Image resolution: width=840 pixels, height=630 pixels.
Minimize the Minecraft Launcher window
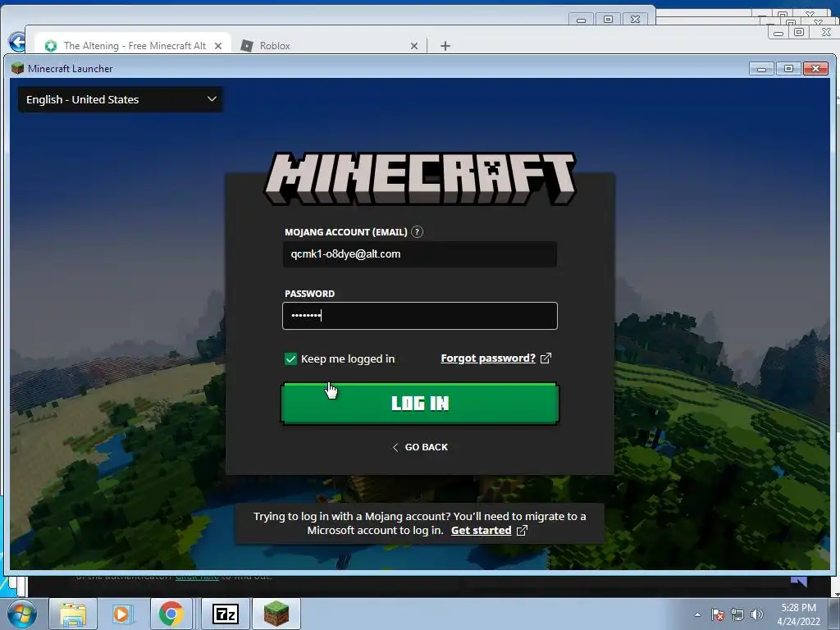(x=761, y=69)
